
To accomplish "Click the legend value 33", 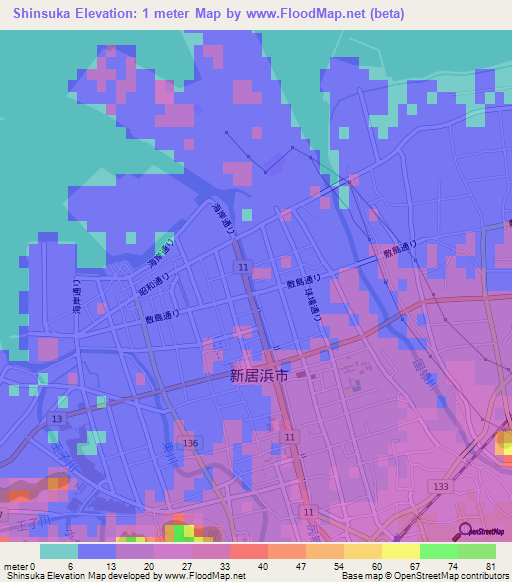I will (225, 567).
